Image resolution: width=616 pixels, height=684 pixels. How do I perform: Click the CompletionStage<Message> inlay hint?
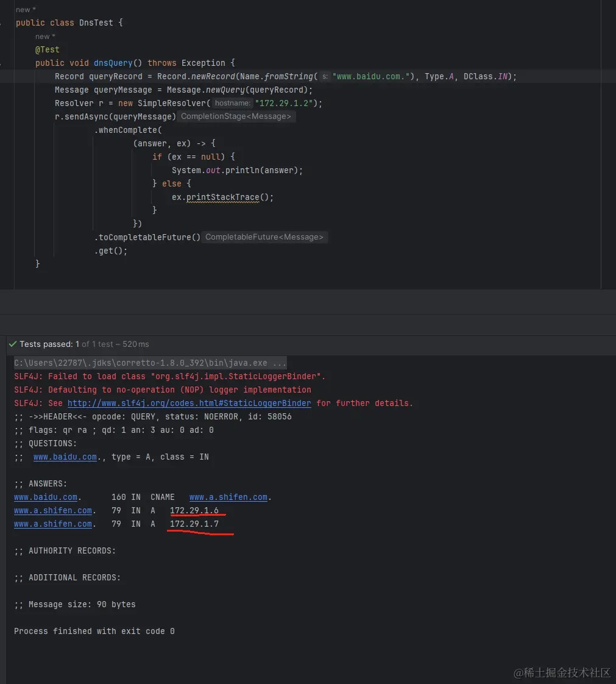pyautogui.click(x=236, y=116)
